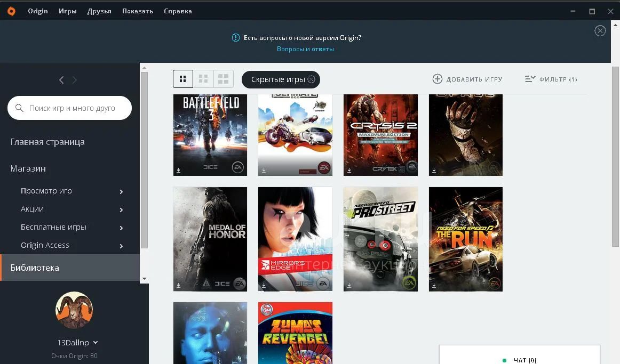Dismiss the new Origin version banner
This screenshot has width=620, height=364.
(600, 31)
